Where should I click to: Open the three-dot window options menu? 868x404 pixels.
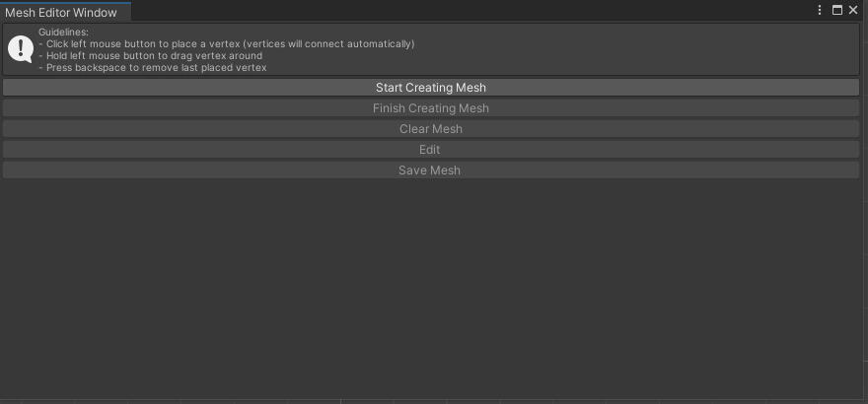[x=820, y=11]
